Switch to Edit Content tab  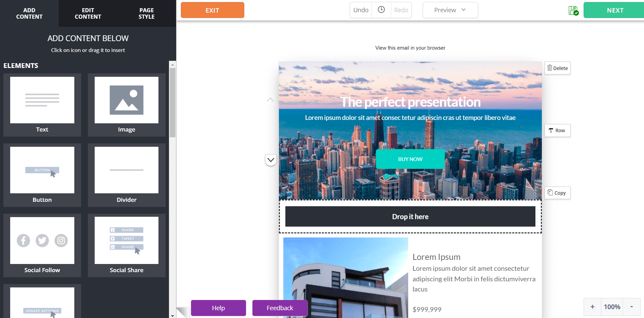(88, 13)
